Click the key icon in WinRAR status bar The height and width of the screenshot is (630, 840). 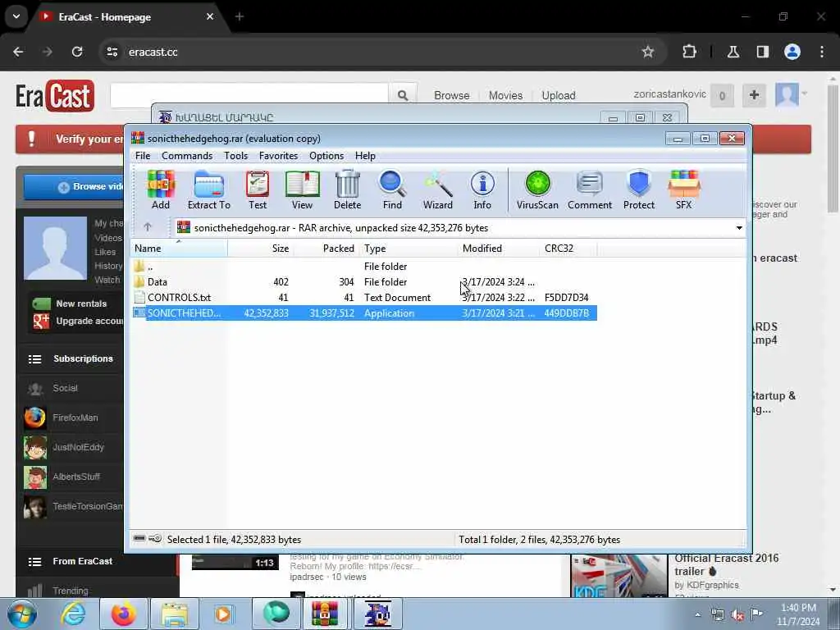[155, 538]
